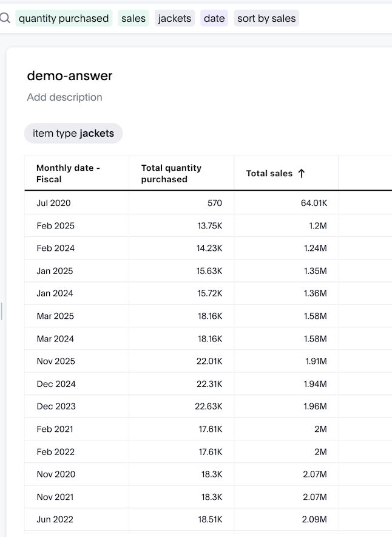Viewport: 392px width, 537px height.
Task: Click the search magnifier icon
Action: [5, 18]
